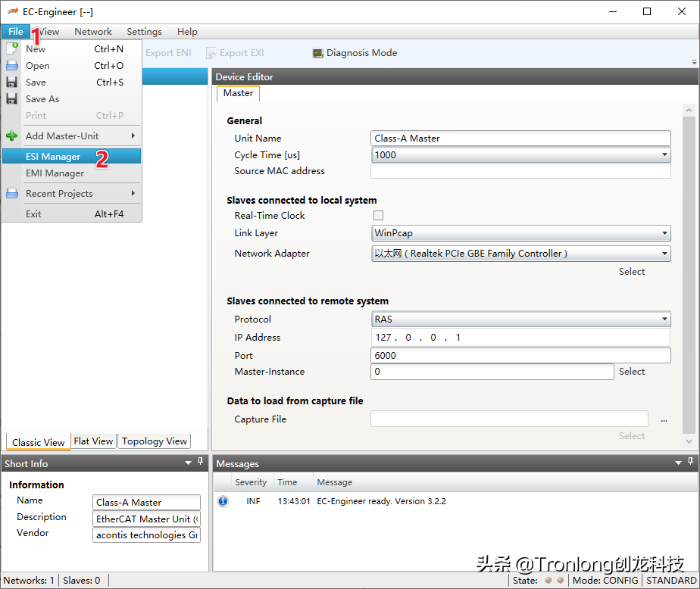Collapse the Short Info panel header arrow
The width and height of the screenshot is (700, 589).
[186, 463]
